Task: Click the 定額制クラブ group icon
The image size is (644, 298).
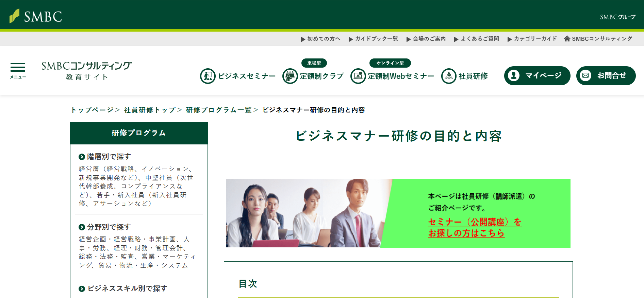Action: (x=290, y=76)
